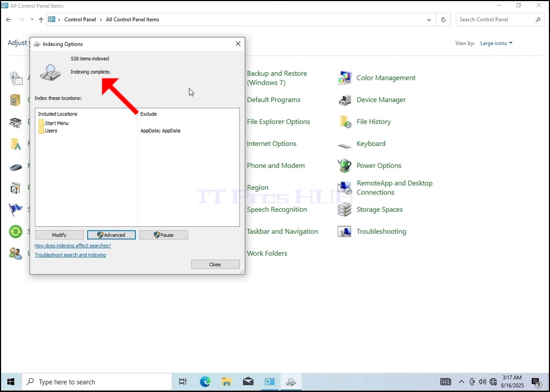Open Power Options icon

tap(345, 165)
